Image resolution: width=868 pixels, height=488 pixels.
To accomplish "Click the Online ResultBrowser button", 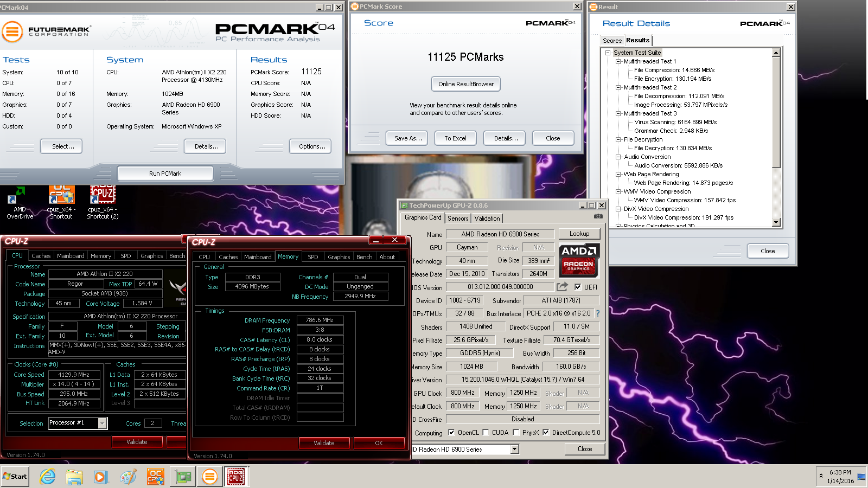I will [x=466, y=84].
